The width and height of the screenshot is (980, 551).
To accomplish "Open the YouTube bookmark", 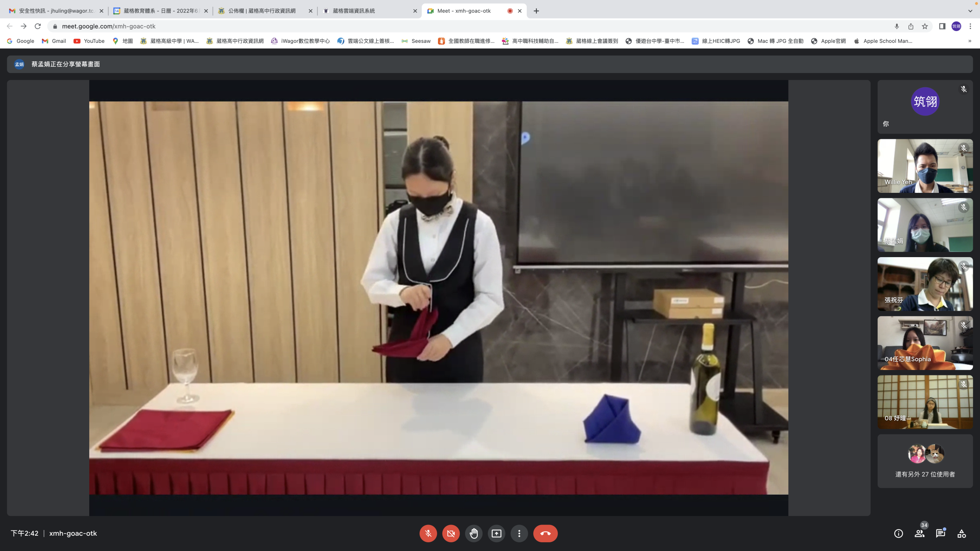I will pyautogui.click(x=89, y=41).
